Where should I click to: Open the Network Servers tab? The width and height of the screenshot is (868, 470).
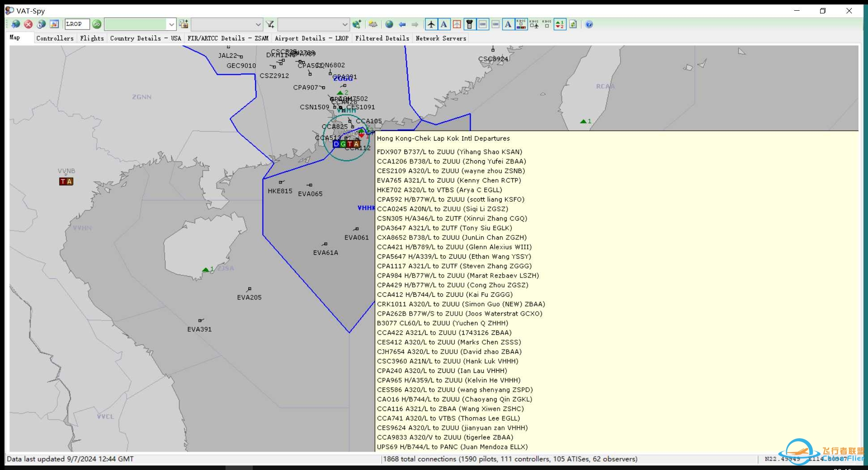point(441,38)
